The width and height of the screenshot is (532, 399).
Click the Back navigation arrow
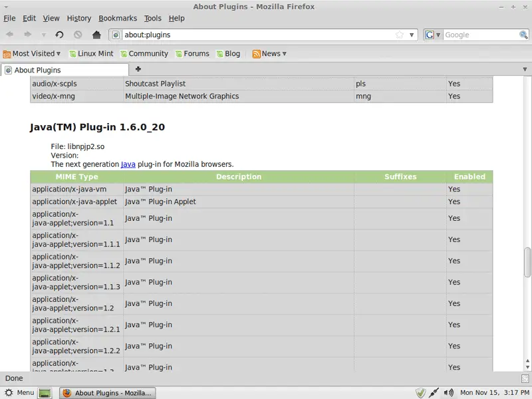click(x=10, y=35)
